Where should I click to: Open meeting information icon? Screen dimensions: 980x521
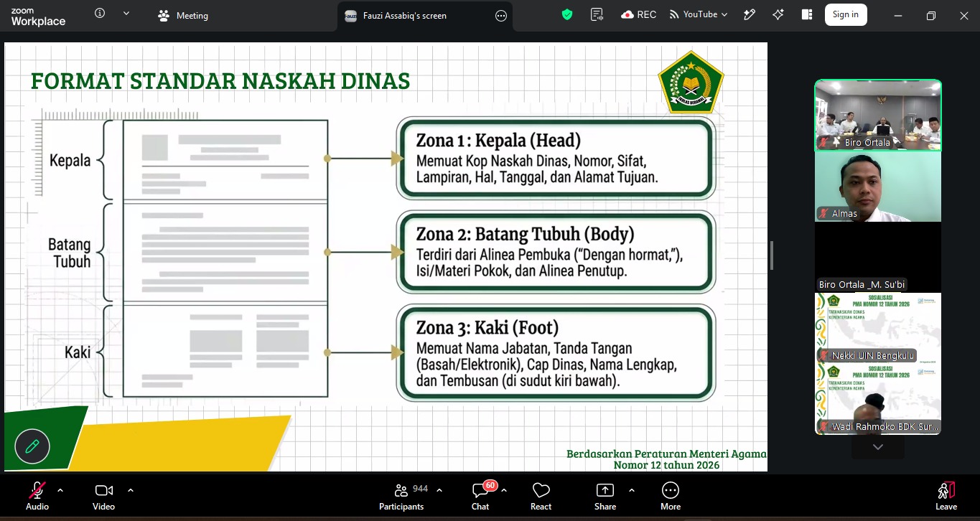[x=100, y=14]
